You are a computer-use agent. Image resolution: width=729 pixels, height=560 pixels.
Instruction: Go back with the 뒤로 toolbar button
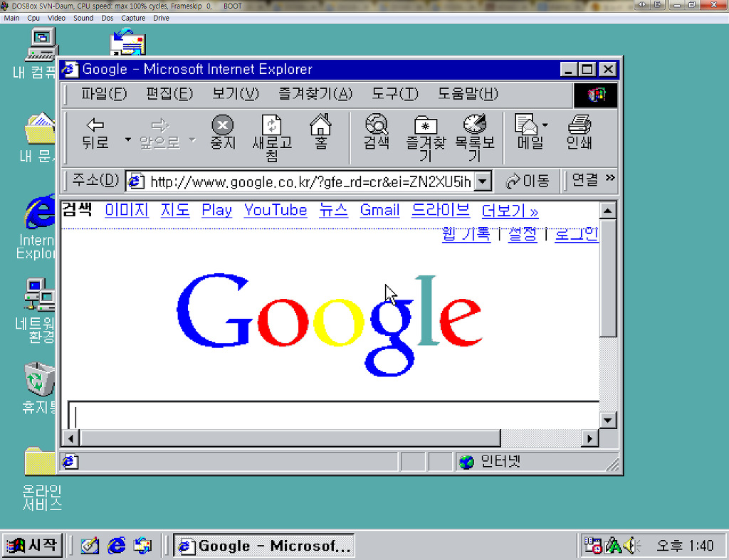click(95, 134)
